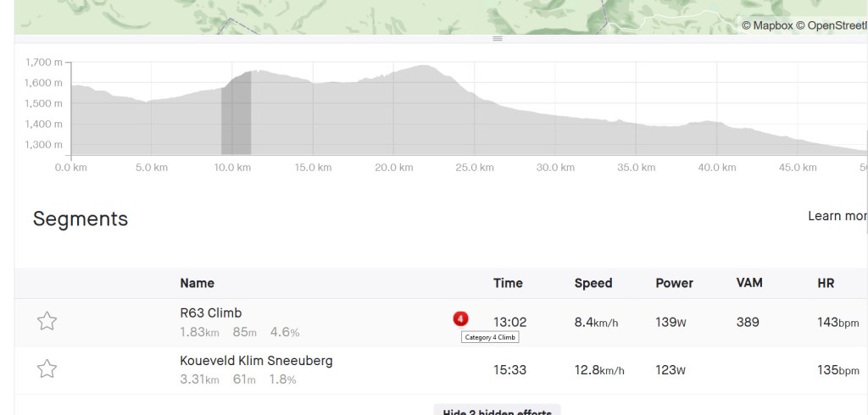The height and width of the screenshot is (415, 868).
Task: Click the Speed column header
Action: point(593,283)
